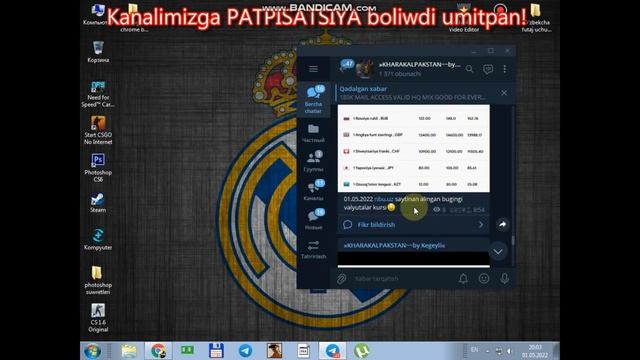Attach a file using the paperclip icon
This screenshot has height=360, width=640.
click(x=341, y=278)
